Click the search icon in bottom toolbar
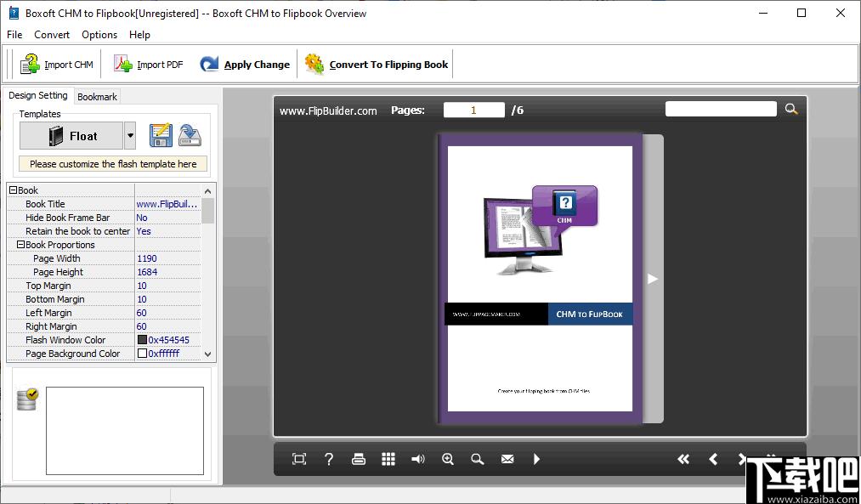Viewport: 861px width, 504px height. [x=478, y=459]
